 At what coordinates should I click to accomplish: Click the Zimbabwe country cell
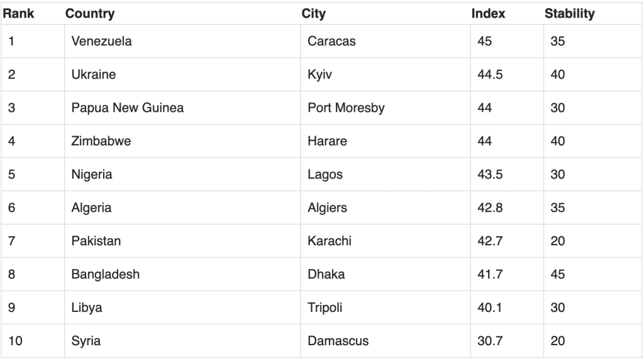tap(182, 141)
